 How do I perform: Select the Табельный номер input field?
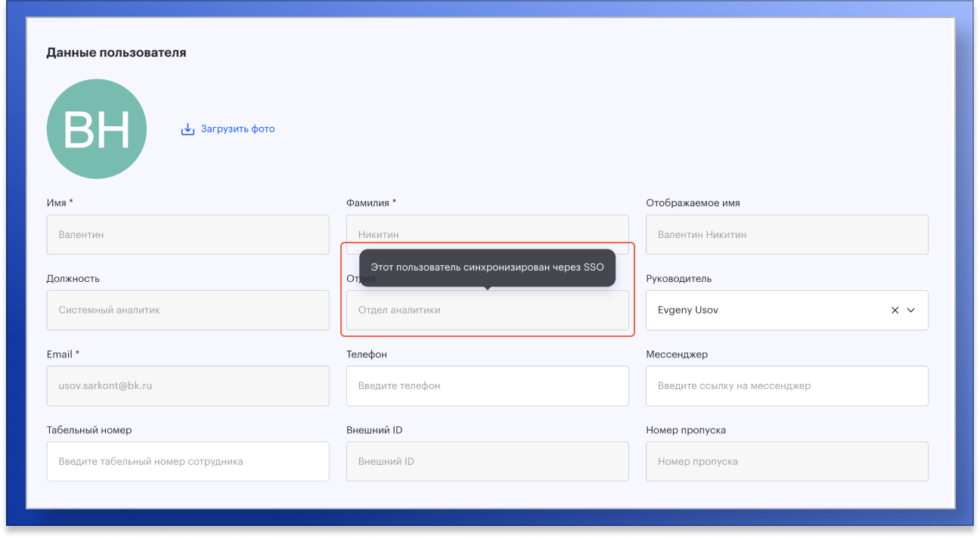(x=188, y=462)
